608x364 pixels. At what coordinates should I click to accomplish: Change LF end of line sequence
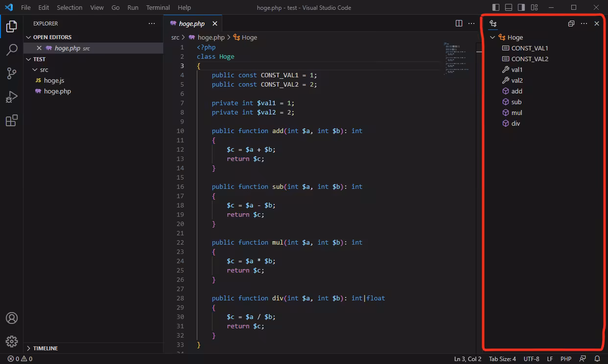pos(550,359)
